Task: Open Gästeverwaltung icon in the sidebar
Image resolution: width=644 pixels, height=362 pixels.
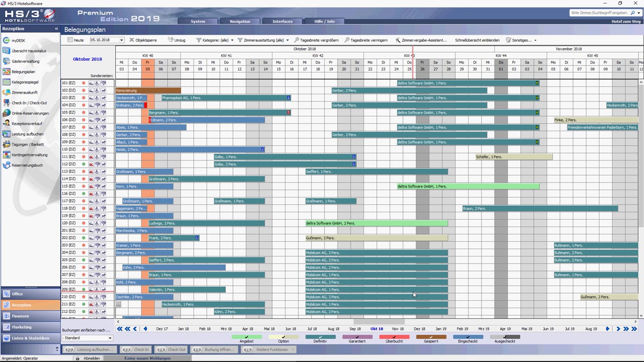Action: pos(6,61)
